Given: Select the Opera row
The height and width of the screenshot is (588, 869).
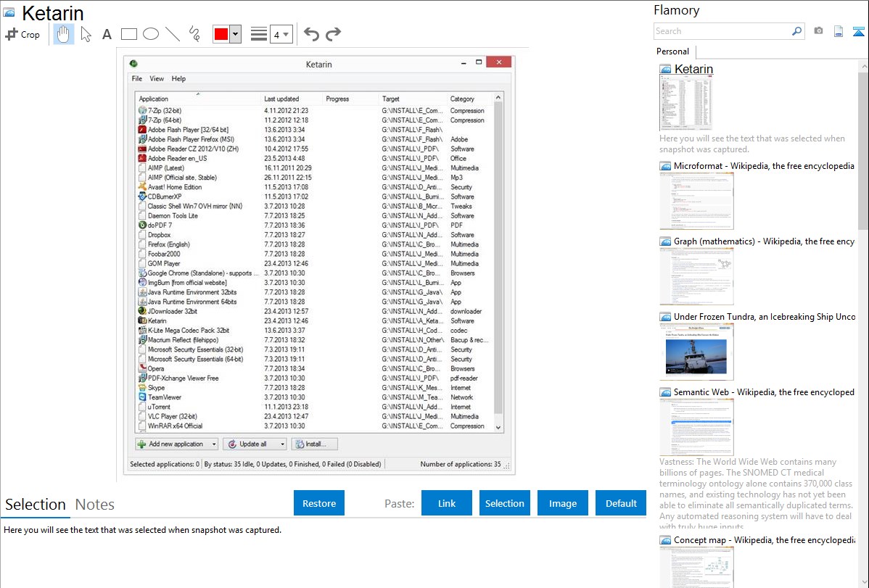Looking at the screenshot, I should click(314, 368).
